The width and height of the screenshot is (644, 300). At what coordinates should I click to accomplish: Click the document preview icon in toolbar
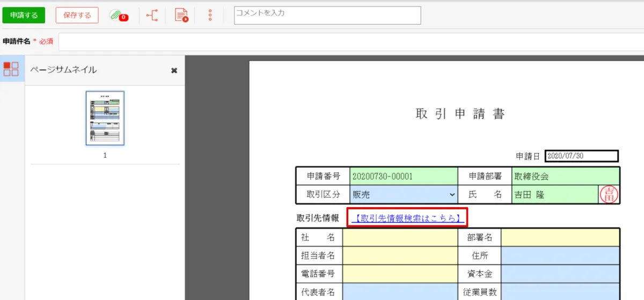coord(181,16)
